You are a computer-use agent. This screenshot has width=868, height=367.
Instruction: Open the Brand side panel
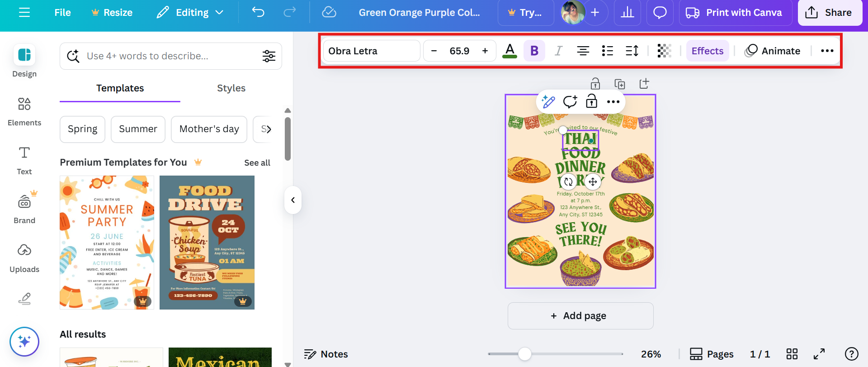coord(24,208)
